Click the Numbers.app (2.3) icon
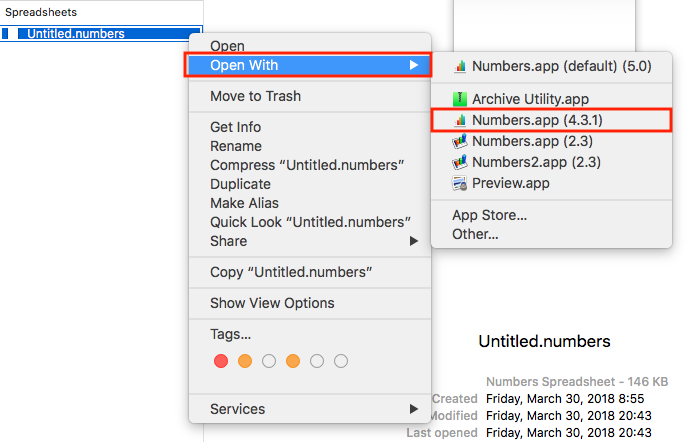This screenshot has width=692, height=442. 460,141
